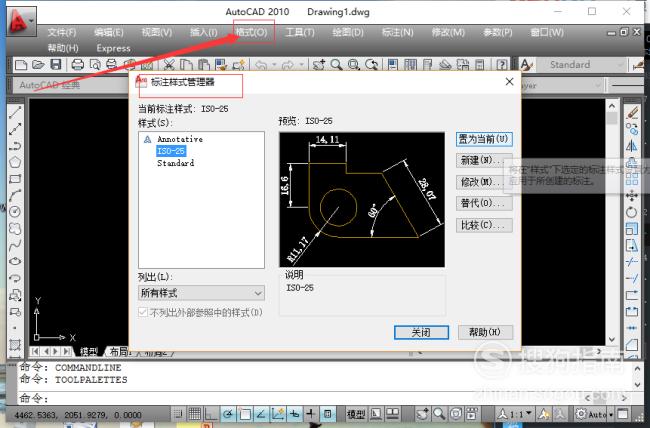Viewport: 650px width, 428px height.
Task: Toggle Quick Properties in the status bar
Action: (x=327, y=413)
